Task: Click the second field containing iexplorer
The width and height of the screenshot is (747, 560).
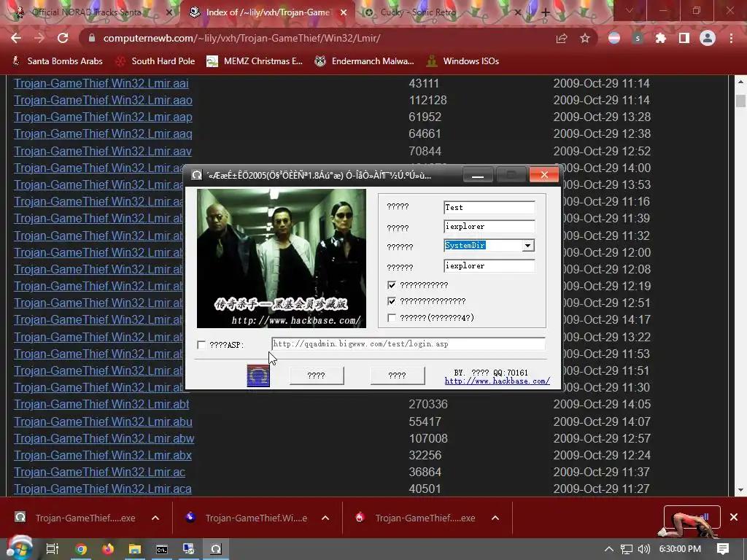Action: click(x=489, y=226)
